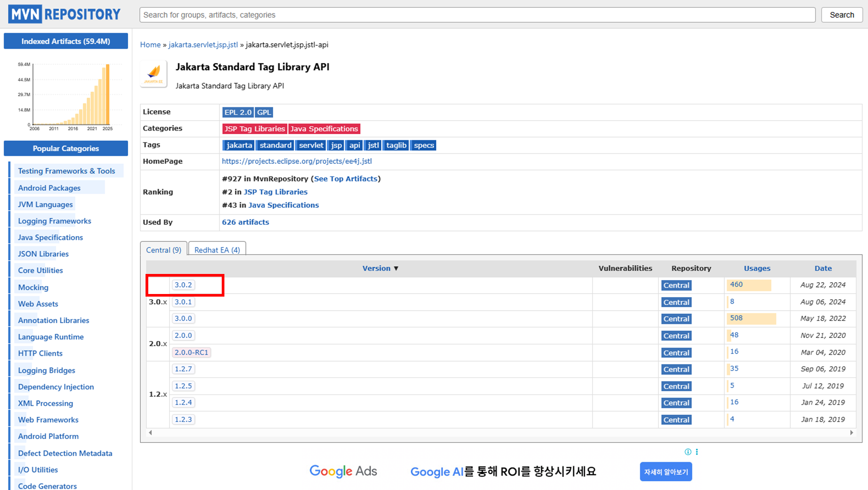Select the Central (9) tab
The width and height of the screenshot is (868, 490).
[x=163, y=250]
